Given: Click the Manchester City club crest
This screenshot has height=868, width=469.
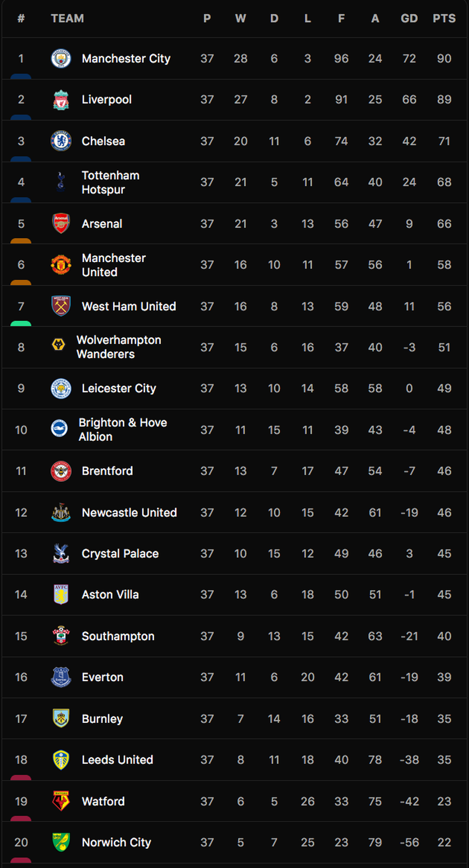Looking at the screenshot, I should 61,58.
